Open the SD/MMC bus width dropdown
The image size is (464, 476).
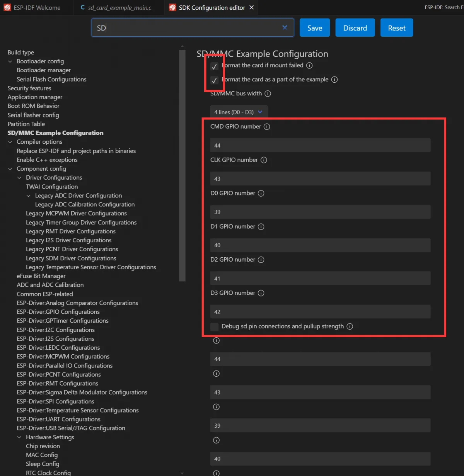[x=238, y=112]
